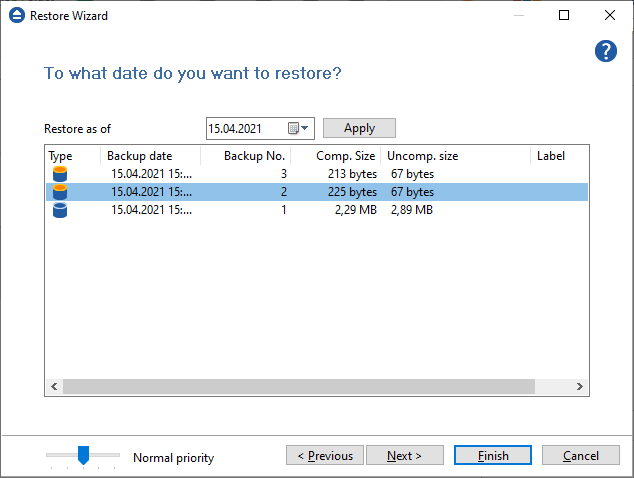Sort by the Label column header

(x=559, y=156)
